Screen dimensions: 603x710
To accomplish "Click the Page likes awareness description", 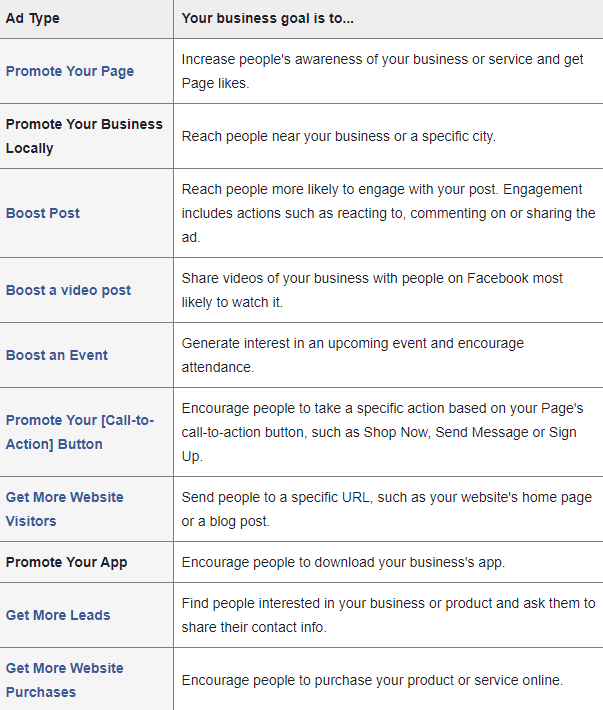I will click(x=382, y=71).
